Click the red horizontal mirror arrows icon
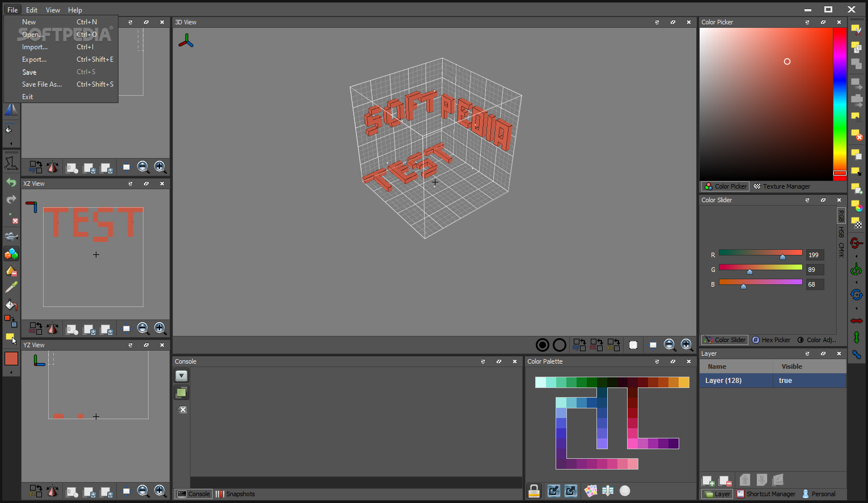This screenshot has height=503, width=868. (856, 321)
